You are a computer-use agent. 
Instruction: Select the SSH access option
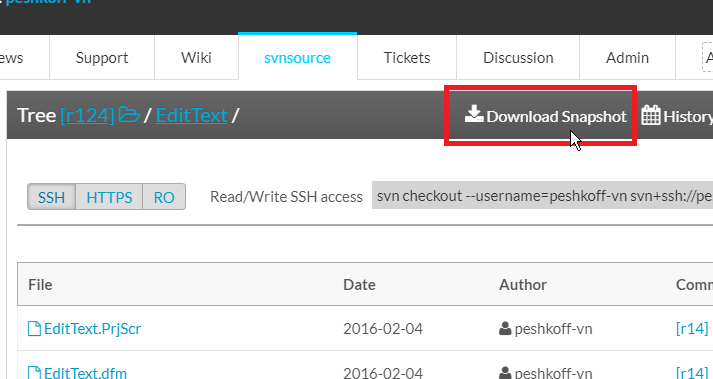(51, 197)
